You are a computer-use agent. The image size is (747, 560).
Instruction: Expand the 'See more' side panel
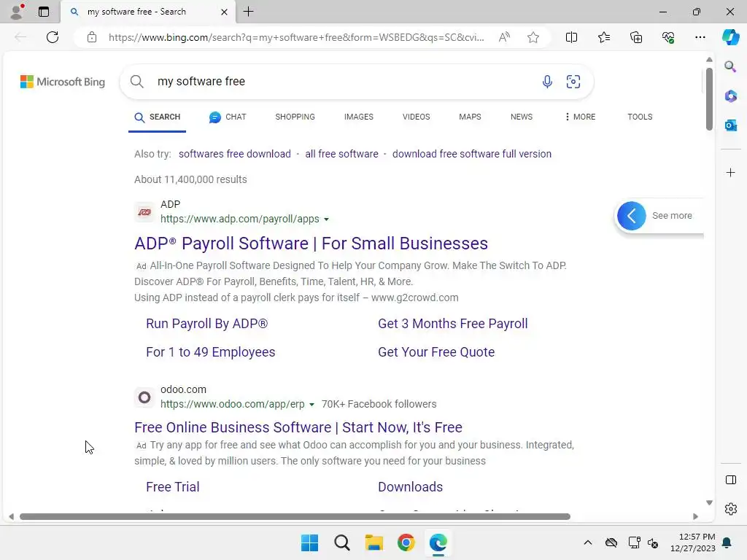point(631,216)
